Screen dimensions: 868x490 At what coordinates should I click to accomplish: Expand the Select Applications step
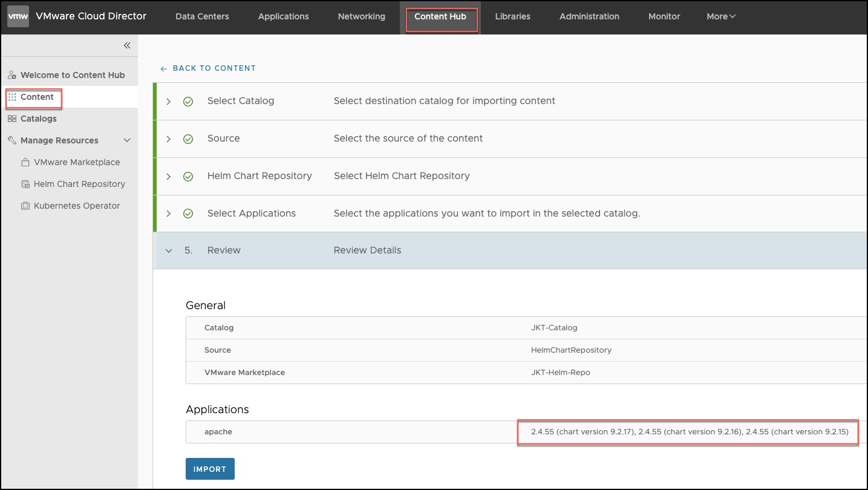[x=169, y=214]
